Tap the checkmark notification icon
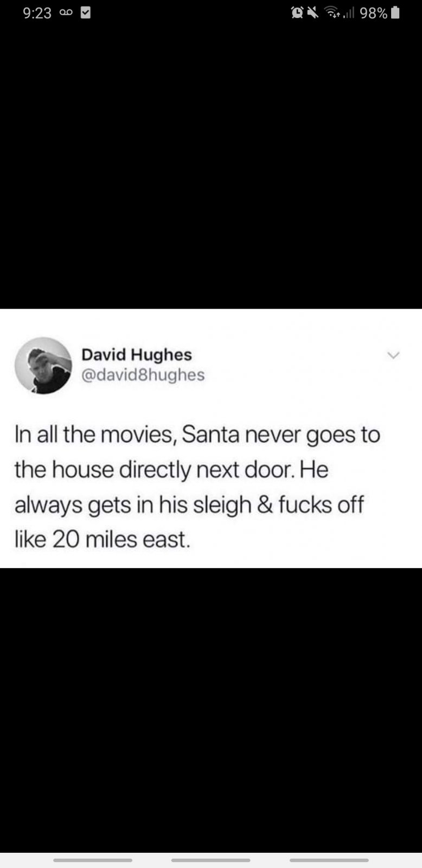This screenshot has height=868, width=422. [x=85, y=13]
